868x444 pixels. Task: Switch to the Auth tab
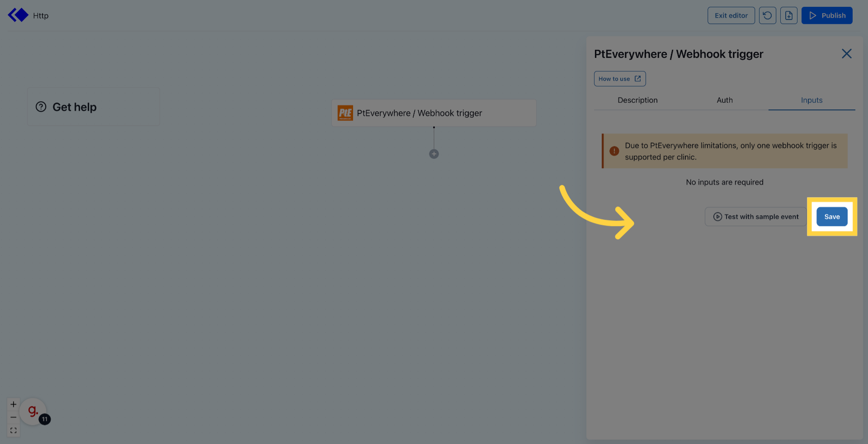coord(725,100)
